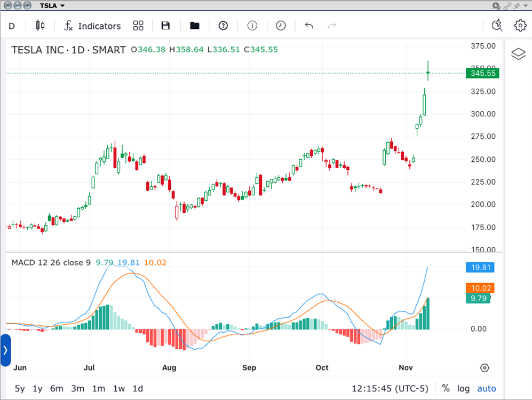Click the signal value 10.02 in legend
Image resolution: width=532 pixels, height=400 pixels.
(155, 262)
